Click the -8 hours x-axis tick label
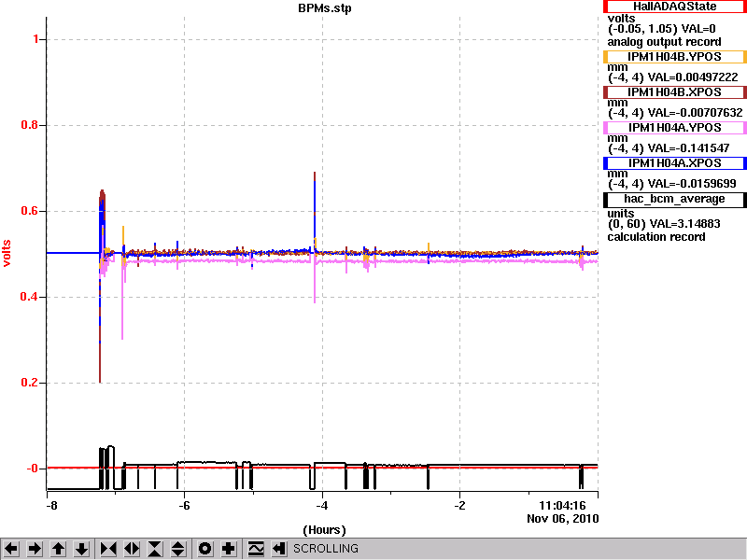 pos(51,506)
